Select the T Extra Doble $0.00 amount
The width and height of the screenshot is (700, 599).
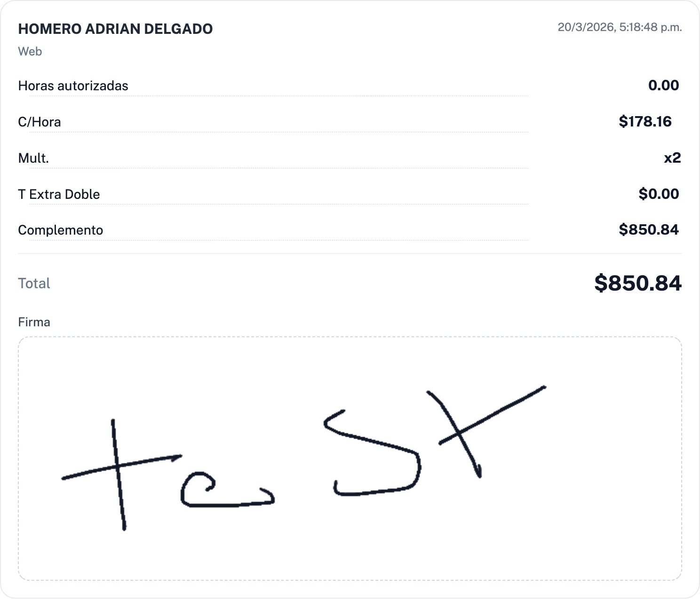click(x=659, y=194)
